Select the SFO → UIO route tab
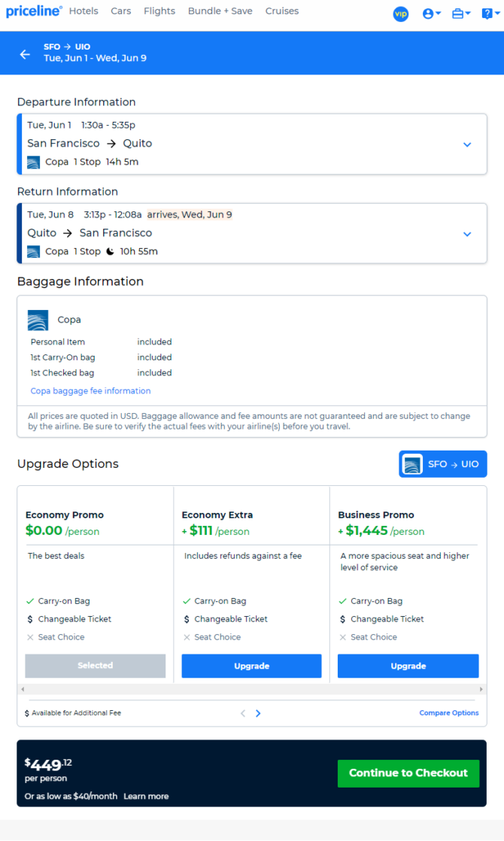504x841 pixels. (x=443, y=464)
